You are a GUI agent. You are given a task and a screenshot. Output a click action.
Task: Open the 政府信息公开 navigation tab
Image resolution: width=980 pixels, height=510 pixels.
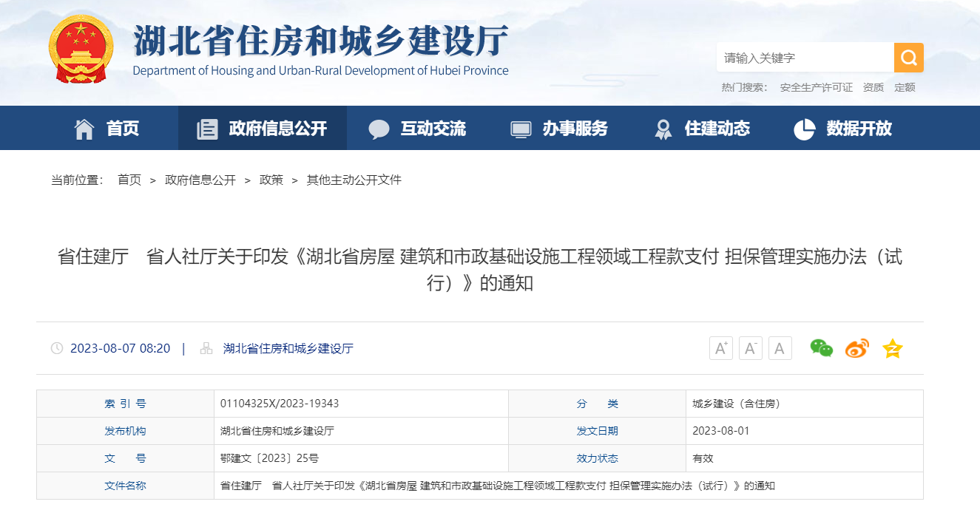pyautogui.click(x=263, y=128)
